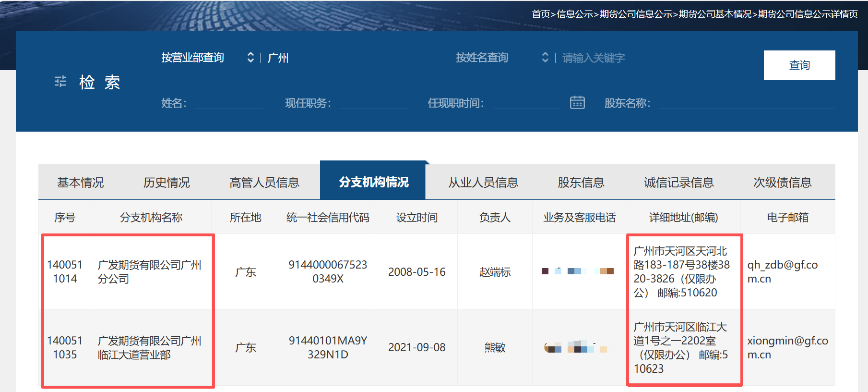Click the 姓名 input field
The image size is (868, 392).
coord(229,103)
